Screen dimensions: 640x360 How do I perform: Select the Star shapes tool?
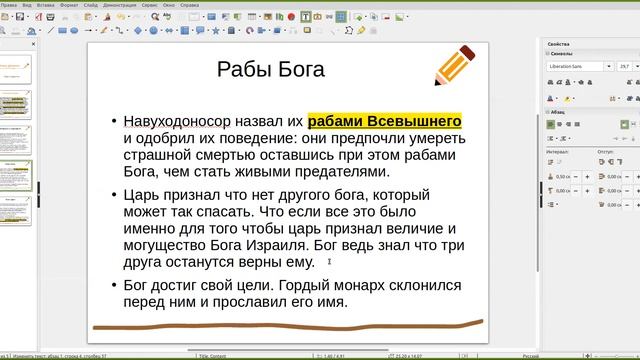216,31
